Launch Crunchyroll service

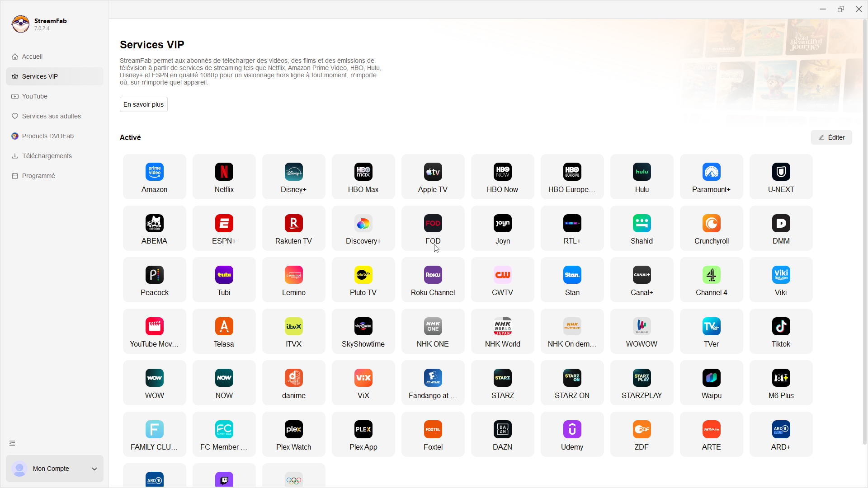(712, 228)
